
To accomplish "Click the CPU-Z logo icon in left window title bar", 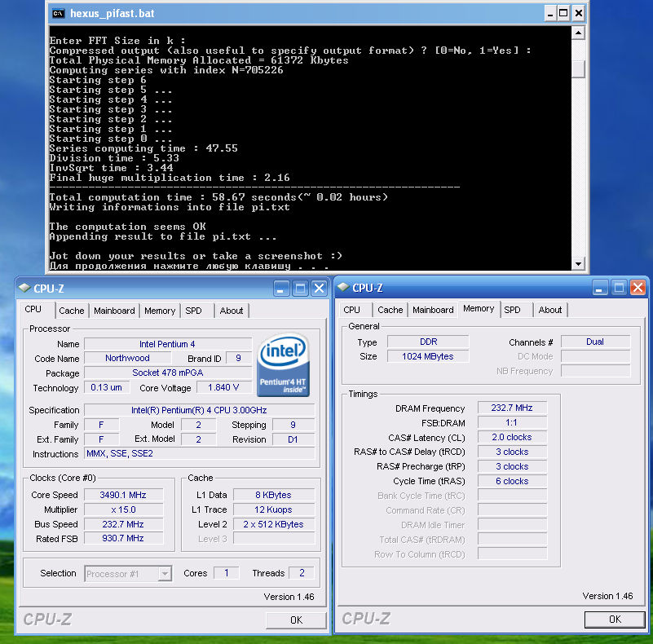I will 24,288.
